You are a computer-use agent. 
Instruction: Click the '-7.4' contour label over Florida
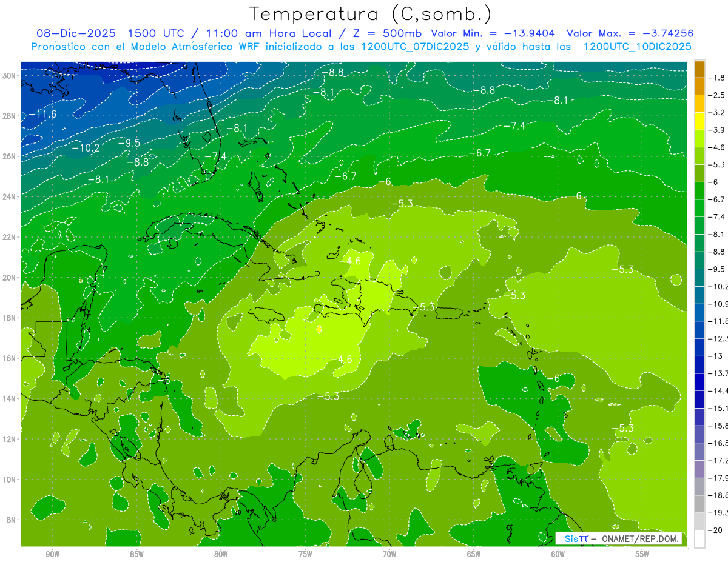click(215, 156)
